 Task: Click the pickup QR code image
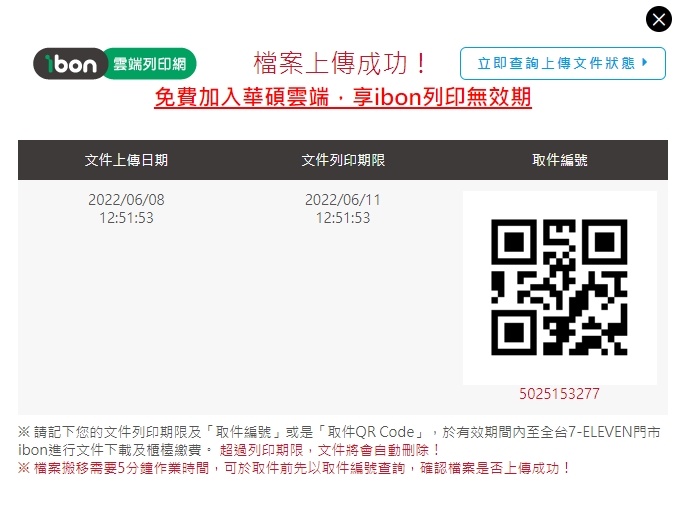(559, 287)
